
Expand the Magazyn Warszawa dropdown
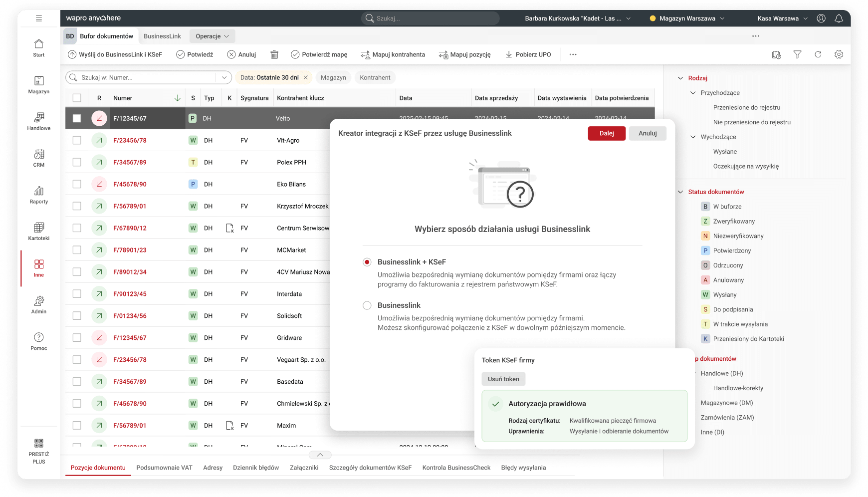tap(687, 18)
